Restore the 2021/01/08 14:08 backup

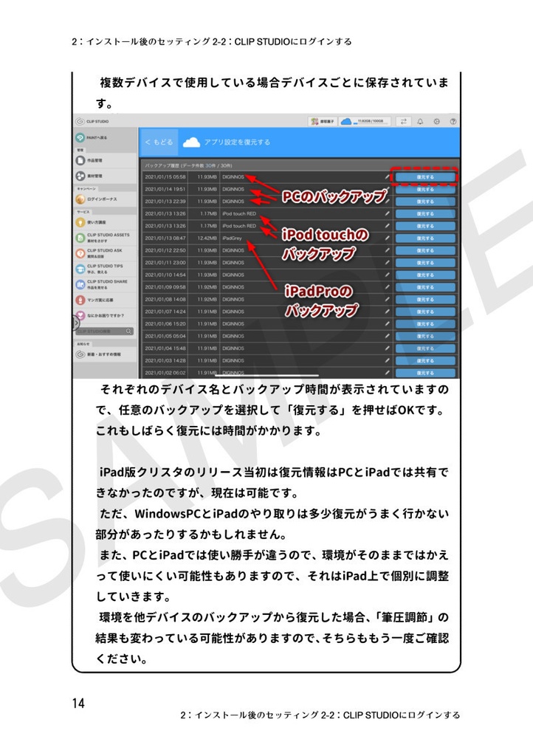tap(424, 300)
